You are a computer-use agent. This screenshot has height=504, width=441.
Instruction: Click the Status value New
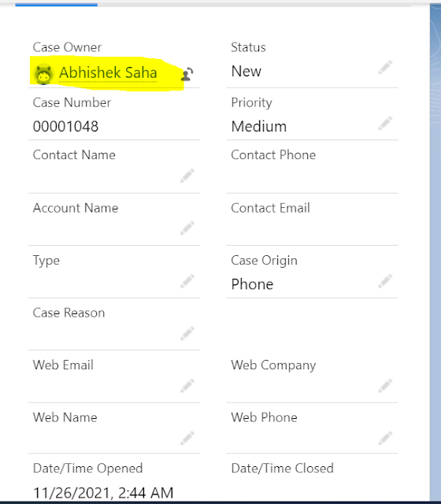click(246, 71)
